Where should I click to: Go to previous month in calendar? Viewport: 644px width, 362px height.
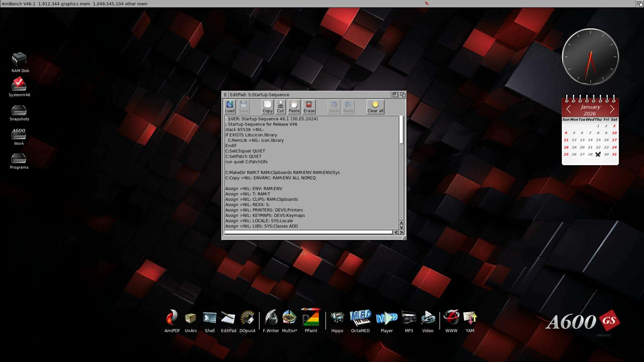pyautogui.click(x=569, y=109)
